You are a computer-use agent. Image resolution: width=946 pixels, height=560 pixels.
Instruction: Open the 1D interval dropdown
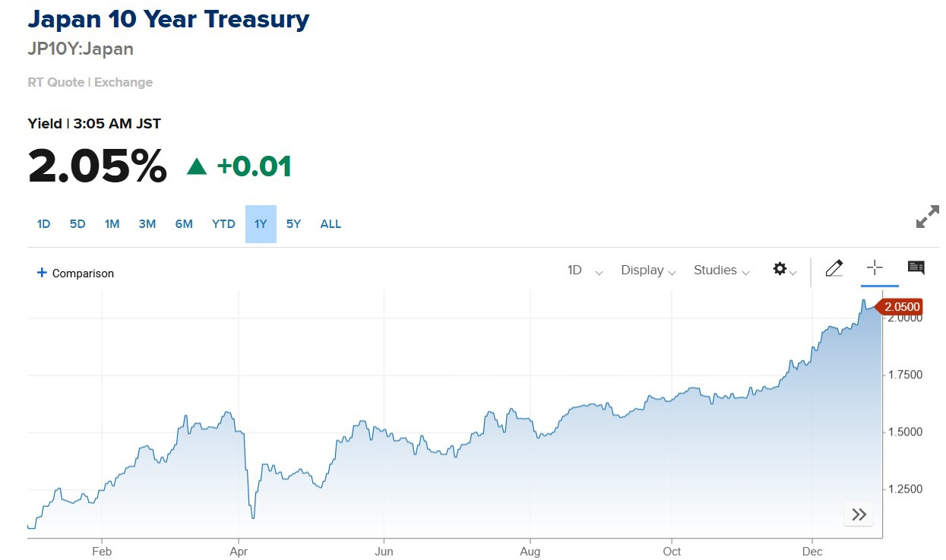(584, 271)
